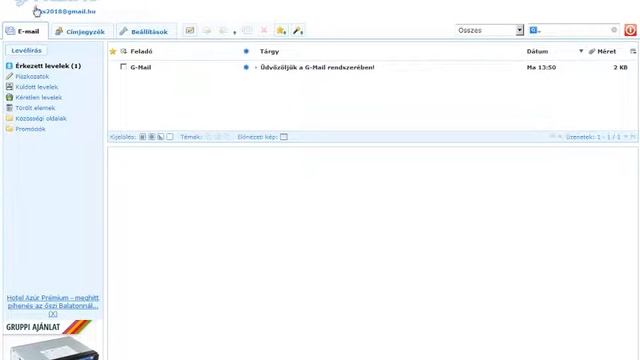
Task: Click G-Mail sender name in list
Action: (x=141, y=67)
